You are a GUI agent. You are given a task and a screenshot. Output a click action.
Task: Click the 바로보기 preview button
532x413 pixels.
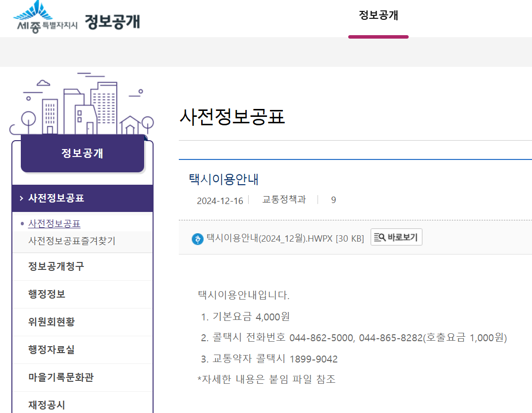[396, 237]
